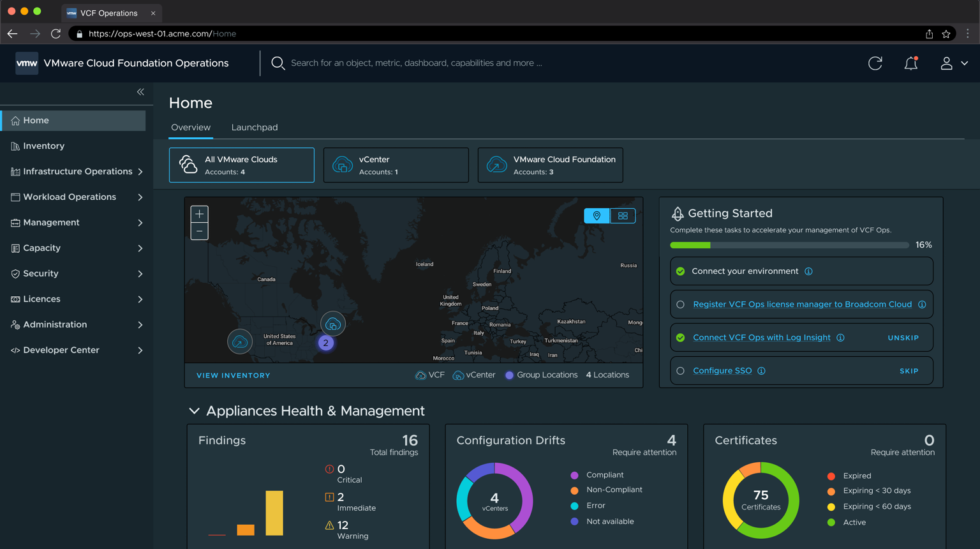Switch to the Launchpad tab
The width and height of the screenshot is (980, 549).
tap(254, 127)
